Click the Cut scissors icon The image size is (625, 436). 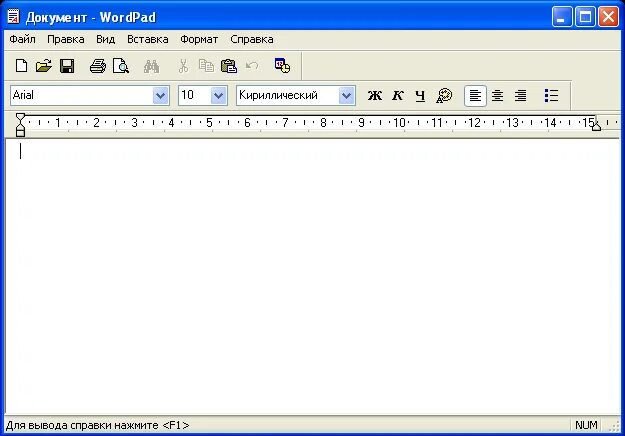183,66
